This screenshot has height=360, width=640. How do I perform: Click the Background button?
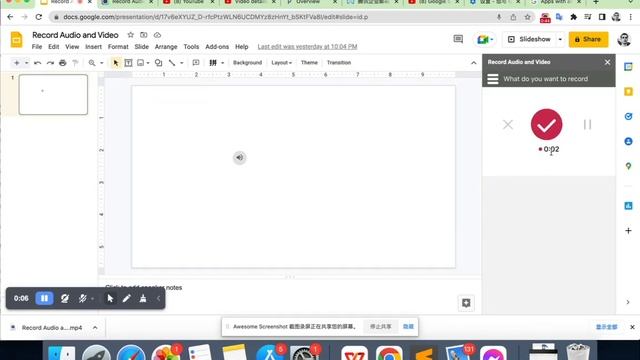(x=247, y=63)
